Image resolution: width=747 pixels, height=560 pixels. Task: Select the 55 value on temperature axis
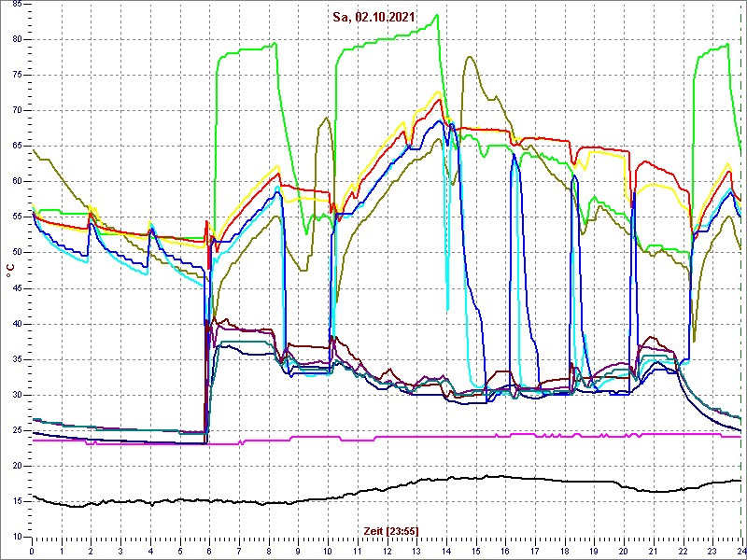16,217
